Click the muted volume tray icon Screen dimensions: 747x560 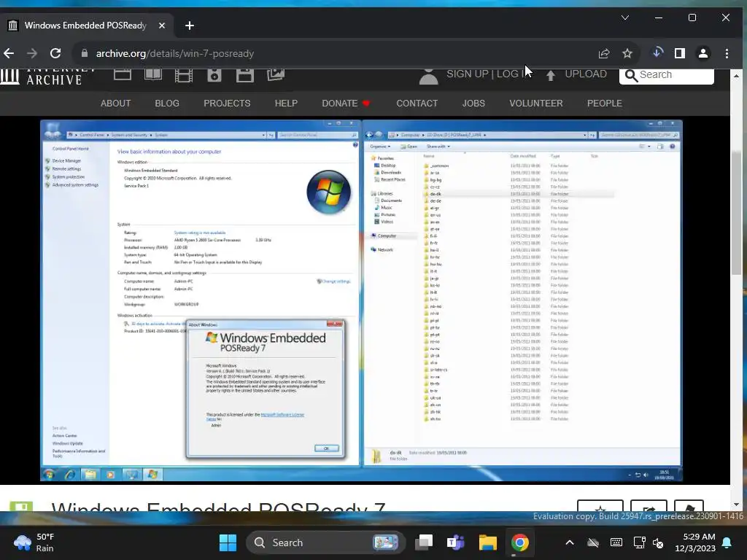pos(658,542)
